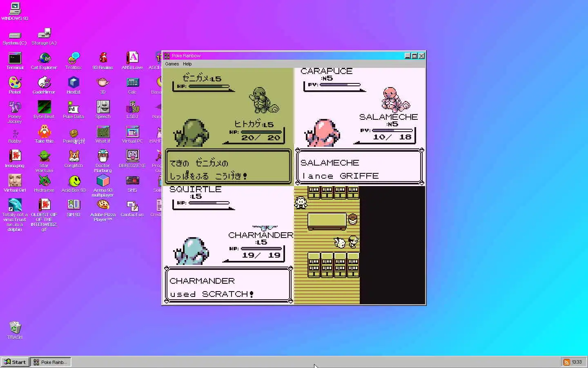Launch the Virtual PC icon
The image size is (588, 368).
(x=132, y=135)
